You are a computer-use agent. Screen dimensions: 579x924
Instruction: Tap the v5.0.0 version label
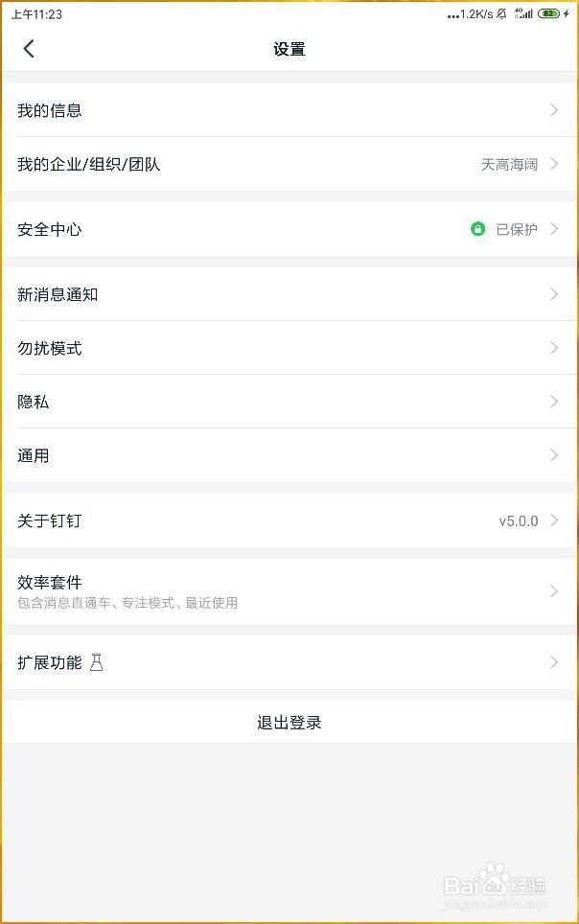[x=519, y=520]
